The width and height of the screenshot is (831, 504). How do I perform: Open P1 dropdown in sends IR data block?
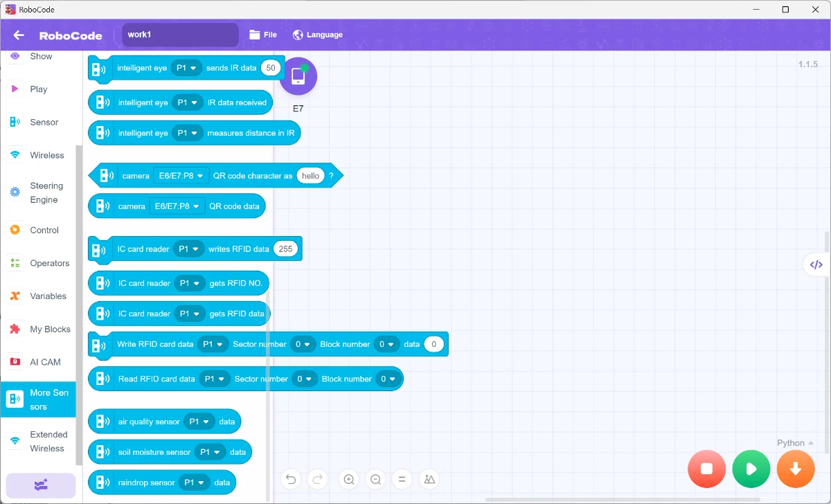point(187,68)
